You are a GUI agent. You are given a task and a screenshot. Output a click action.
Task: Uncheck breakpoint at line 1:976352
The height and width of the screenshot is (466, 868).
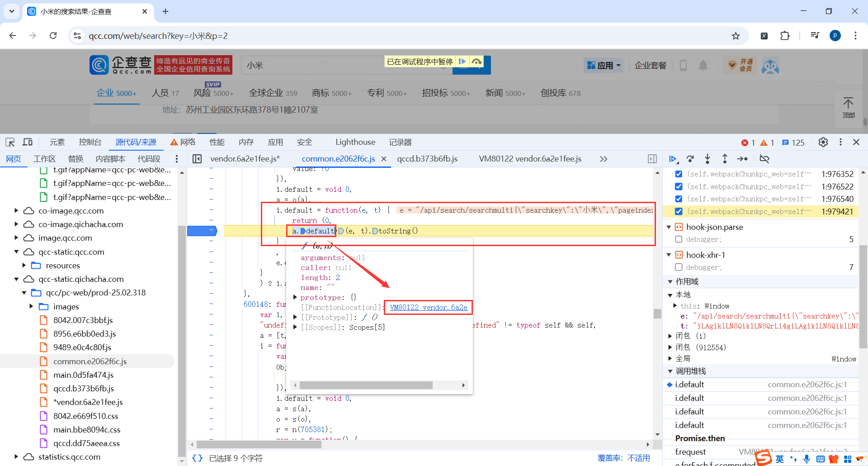(x=679, y=174)
